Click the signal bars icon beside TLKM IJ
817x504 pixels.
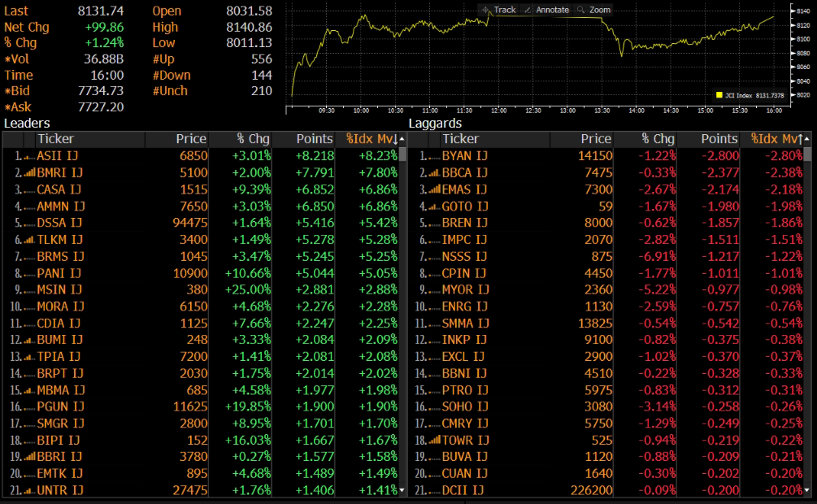point(28,240)
